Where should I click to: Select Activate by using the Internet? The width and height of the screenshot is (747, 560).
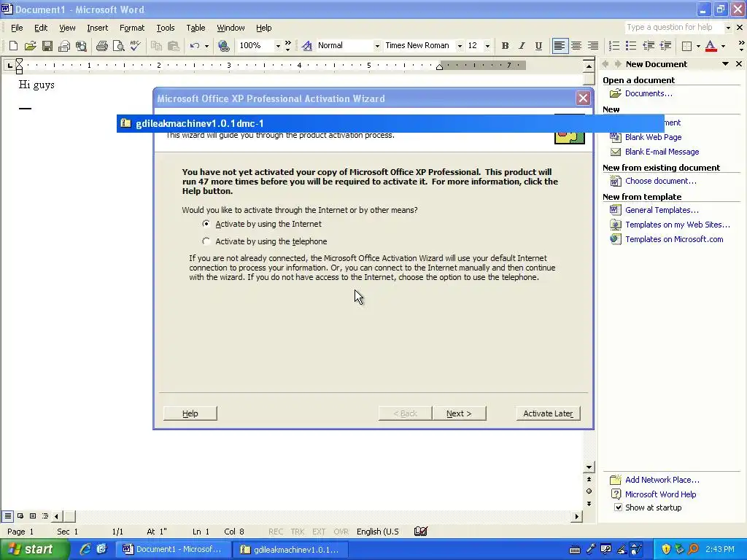(263, 224)
